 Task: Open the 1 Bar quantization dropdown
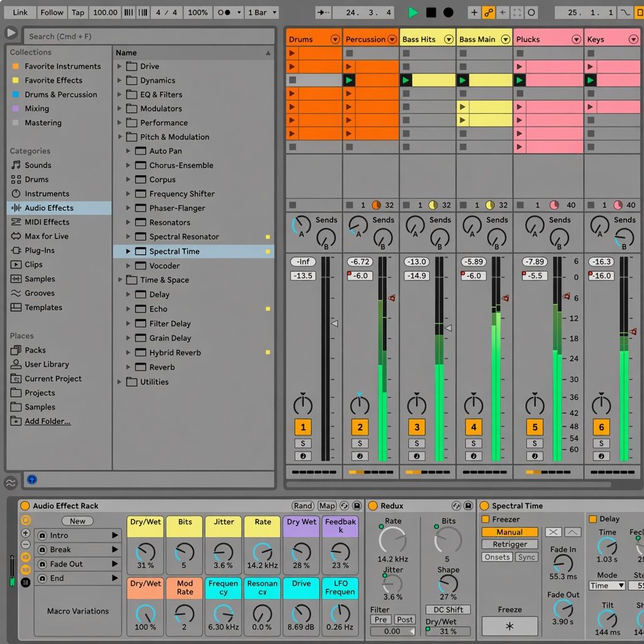click(x=262, y=13)
